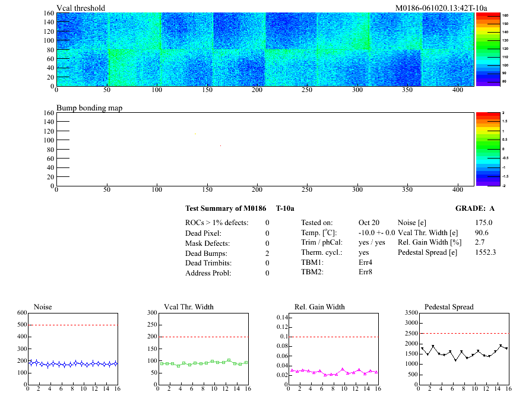Click the Pedestal Spread value 1552.3

(485, 252)
